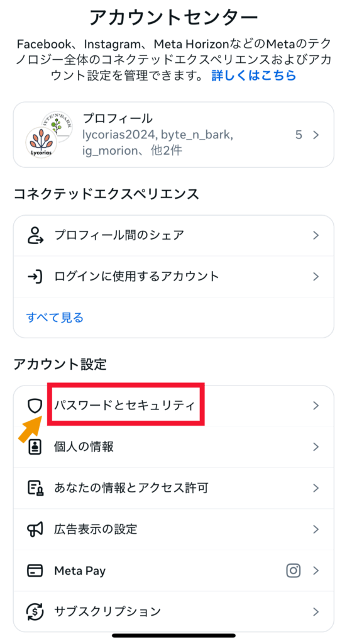Tap the Byte'n'Bark profile avatar
Viewport: 347px width, 644px height.
58,125
